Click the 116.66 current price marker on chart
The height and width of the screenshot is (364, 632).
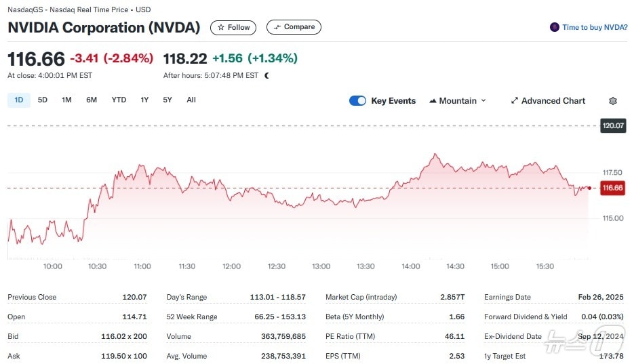click(x=612, y=188)
